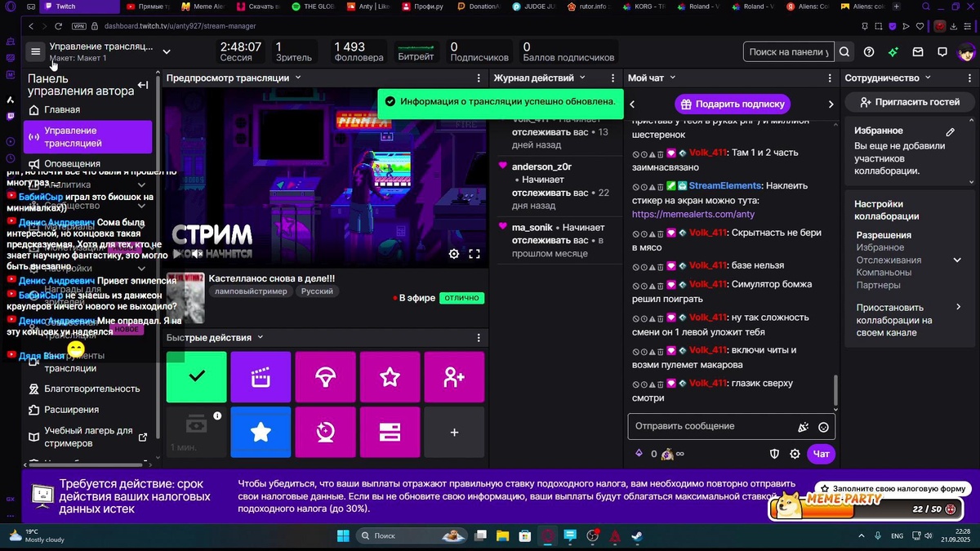Open stream preview settings gear
The height and width of the screenshot is (551, 980).
click(454, 254)
